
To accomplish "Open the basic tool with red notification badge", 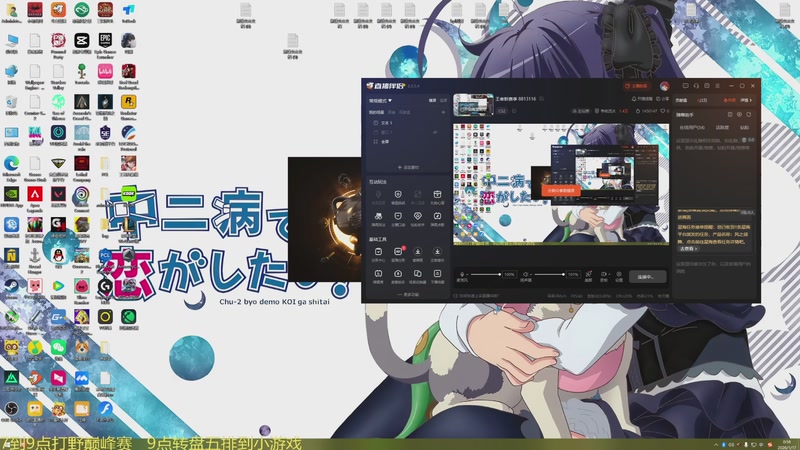I will [x=398, y=254].
